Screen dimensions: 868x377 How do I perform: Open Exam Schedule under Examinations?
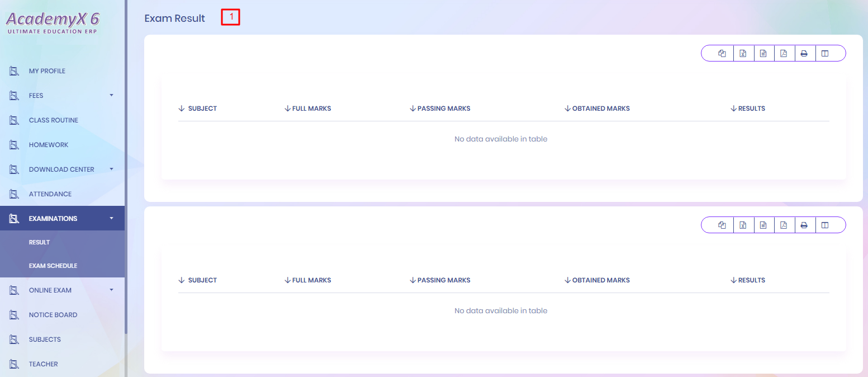53,266
